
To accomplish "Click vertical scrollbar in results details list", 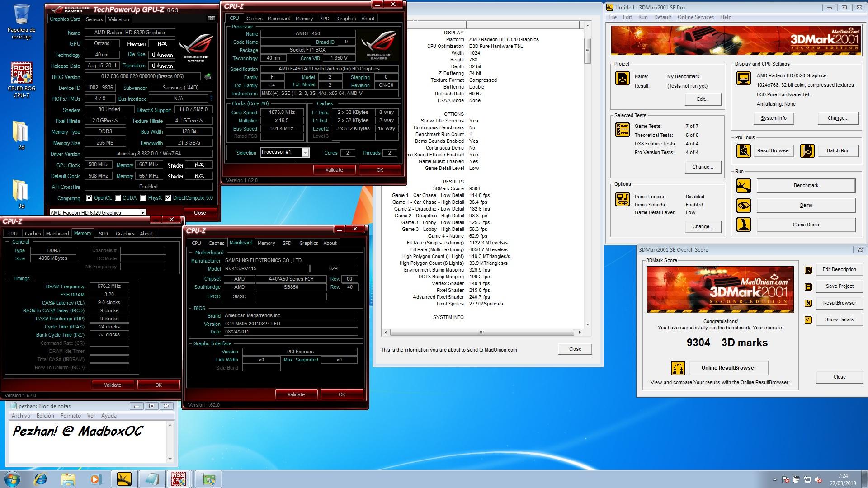I will coord(587,175).
